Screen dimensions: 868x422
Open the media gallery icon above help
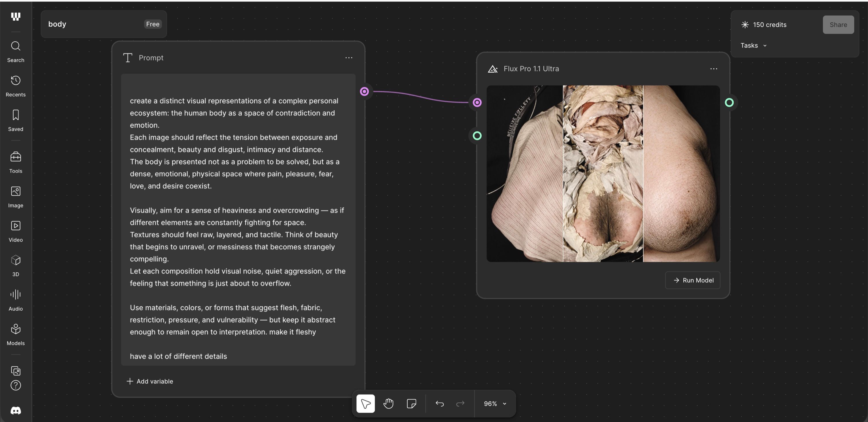(x=16, y=370)
